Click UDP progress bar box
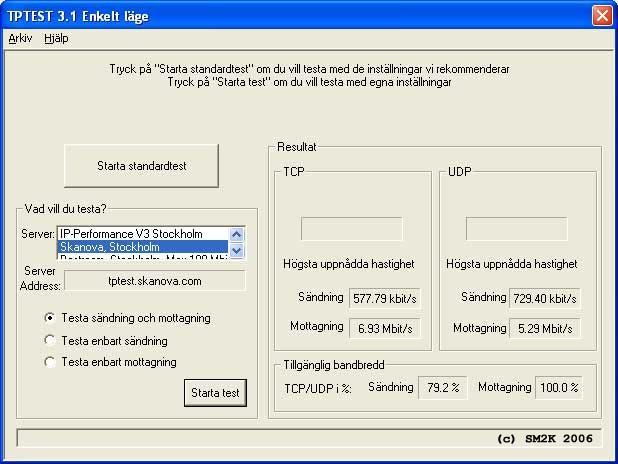Image resolution: width=618 pixels, height=464 pixels. coord(516,228)
